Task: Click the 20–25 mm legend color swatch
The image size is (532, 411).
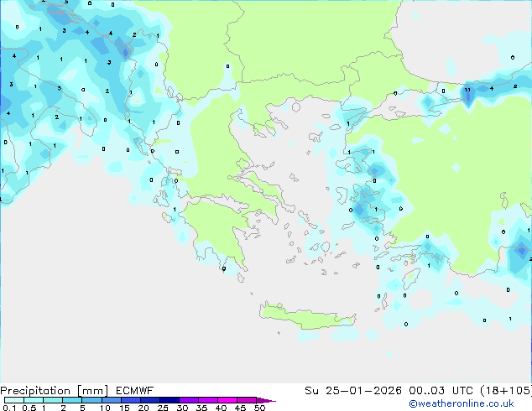Action: point(149,400)
